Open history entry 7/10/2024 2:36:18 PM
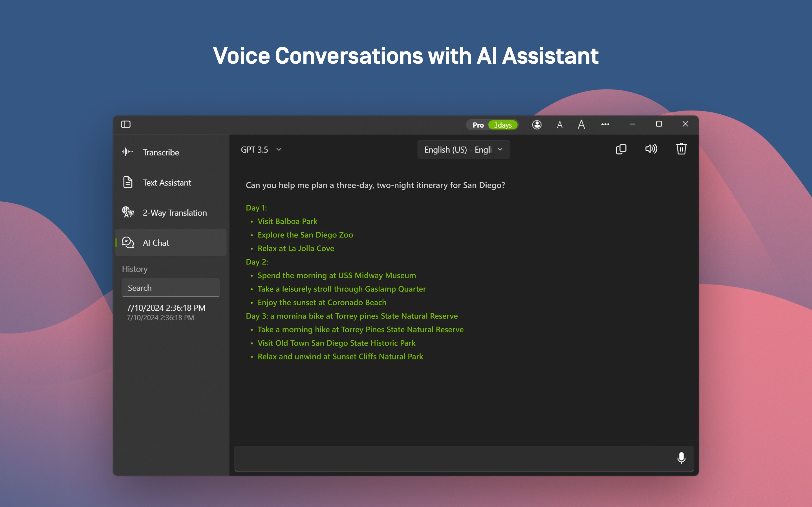Screen dimensions: 812x507 pos(166,312)
